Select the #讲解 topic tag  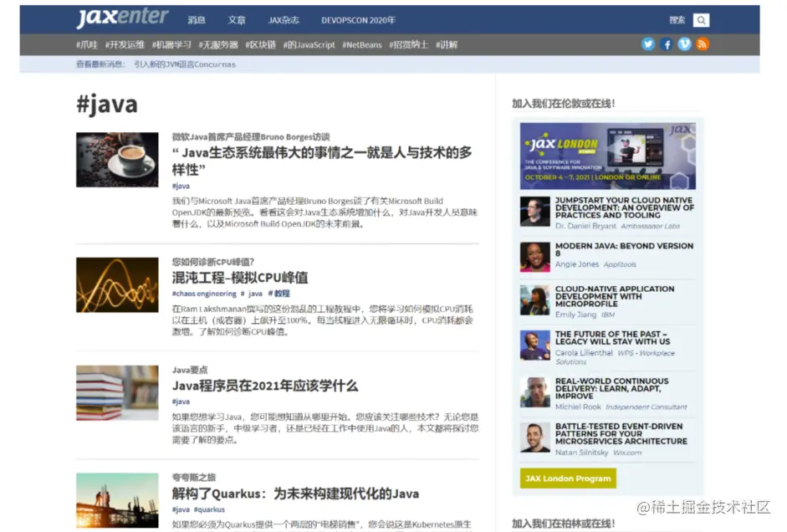447,44
